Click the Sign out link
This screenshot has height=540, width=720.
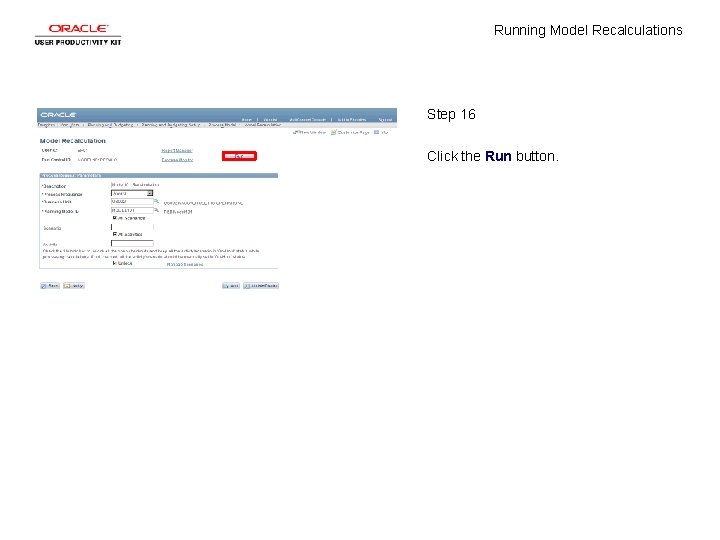coord(385,119)
